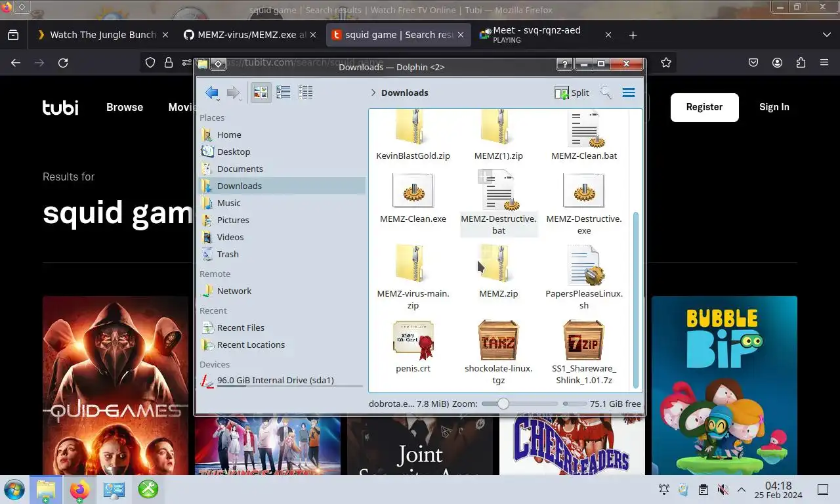Image resolution: width=840 pixels, height=504 pixels.
Task: Open the KDE application launcher
Action: tap(14, 490)
